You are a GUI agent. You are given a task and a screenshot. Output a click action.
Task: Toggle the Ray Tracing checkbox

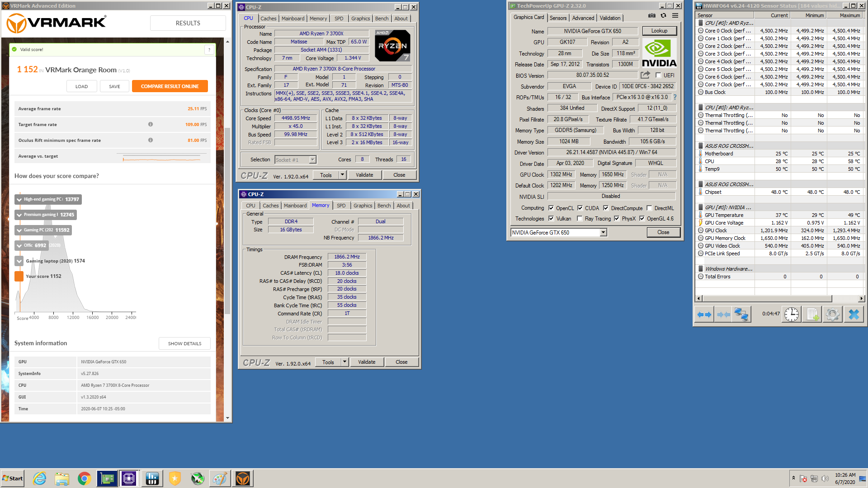580,219
